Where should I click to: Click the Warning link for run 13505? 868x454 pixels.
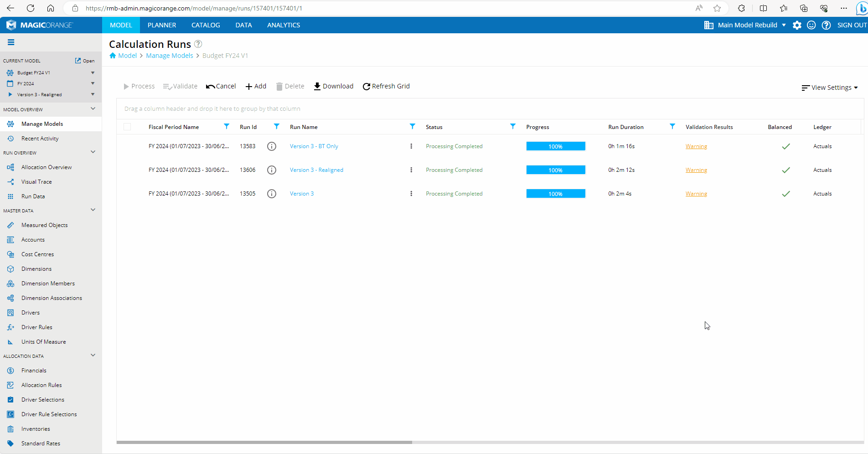point(696,194)
